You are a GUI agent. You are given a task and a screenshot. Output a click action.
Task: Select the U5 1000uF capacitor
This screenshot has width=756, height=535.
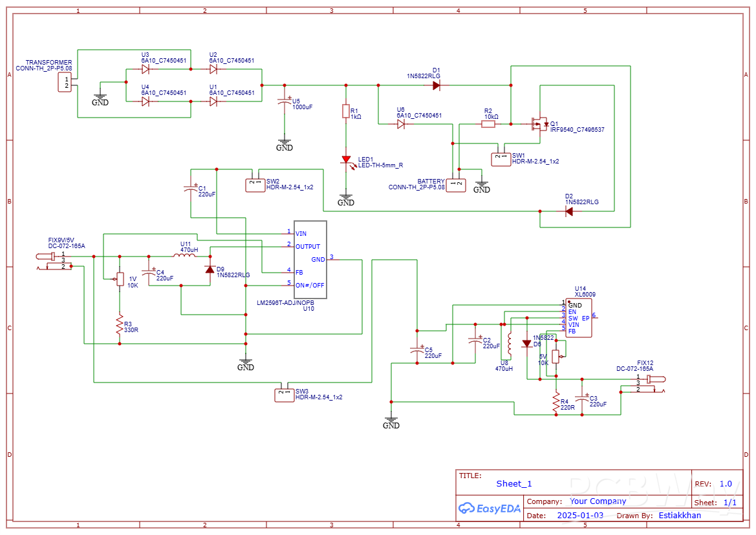[x=284, y=103]
